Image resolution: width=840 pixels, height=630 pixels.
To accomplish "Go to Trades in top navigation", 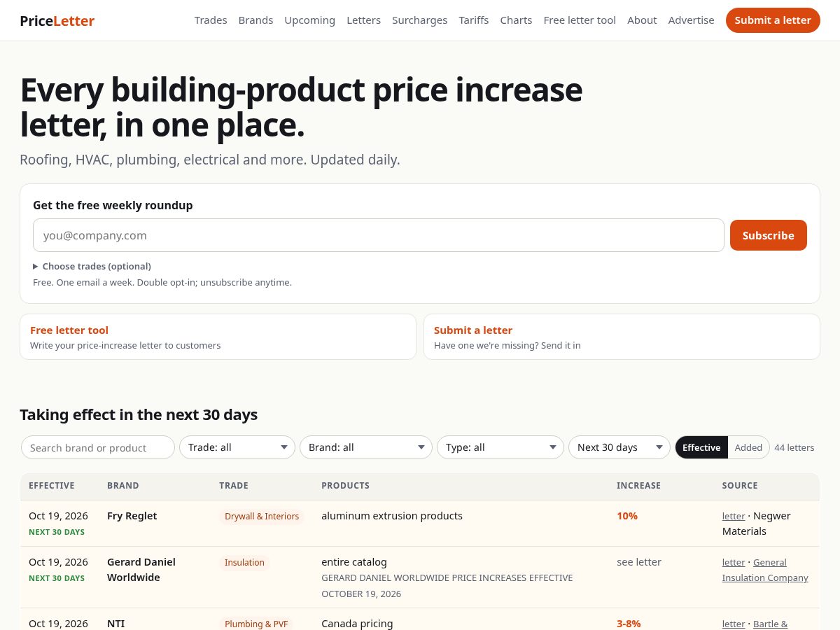I will [211, 20].
